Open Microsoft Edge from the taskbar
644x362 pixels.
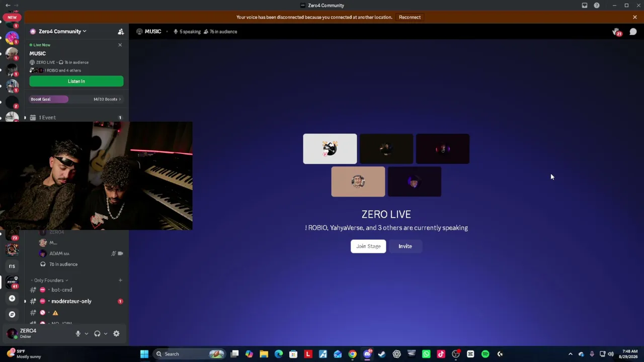279,354
